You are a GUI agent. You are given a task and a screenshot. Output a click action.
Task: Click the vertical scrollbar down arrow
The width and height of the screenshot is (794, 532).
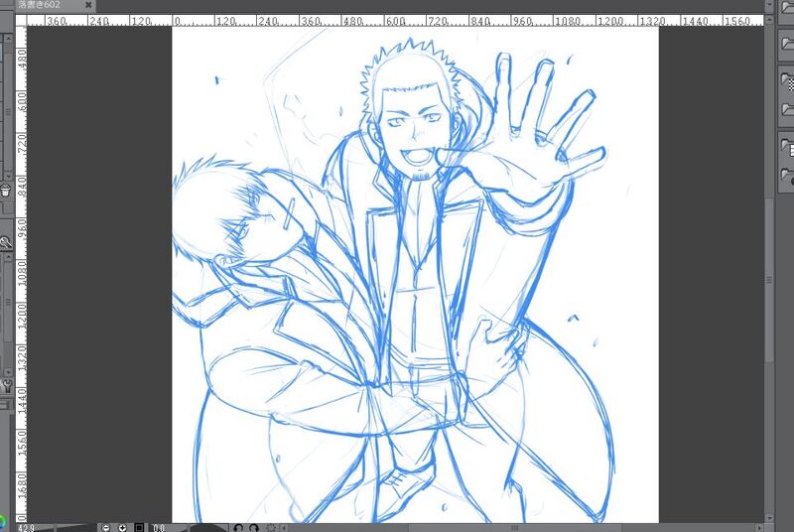769,518
